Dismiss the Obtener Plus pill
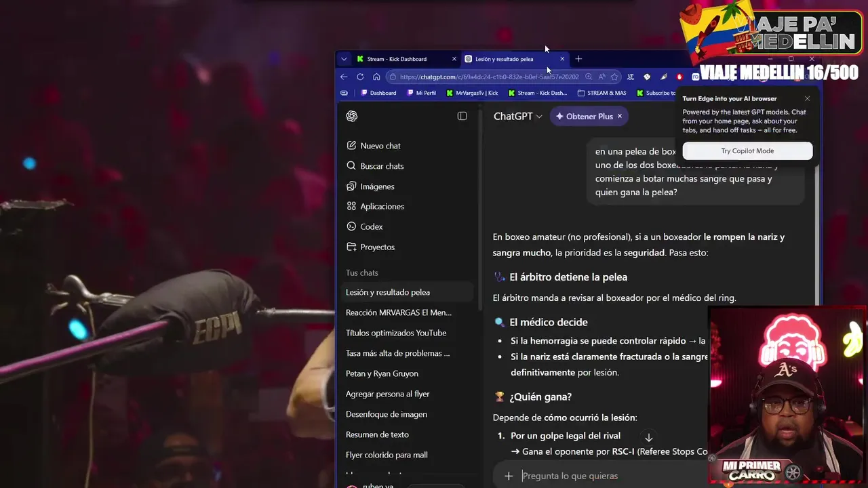 coord(620,117)
